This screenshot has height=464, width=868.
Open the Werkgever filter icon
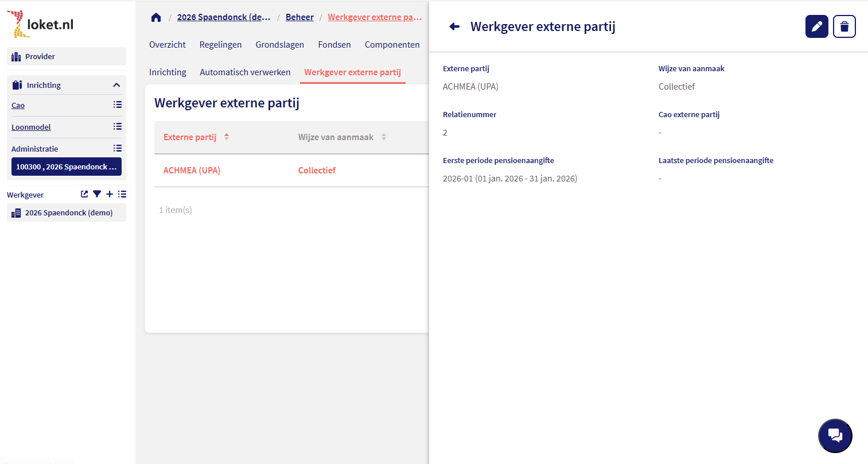click(97, 194)
